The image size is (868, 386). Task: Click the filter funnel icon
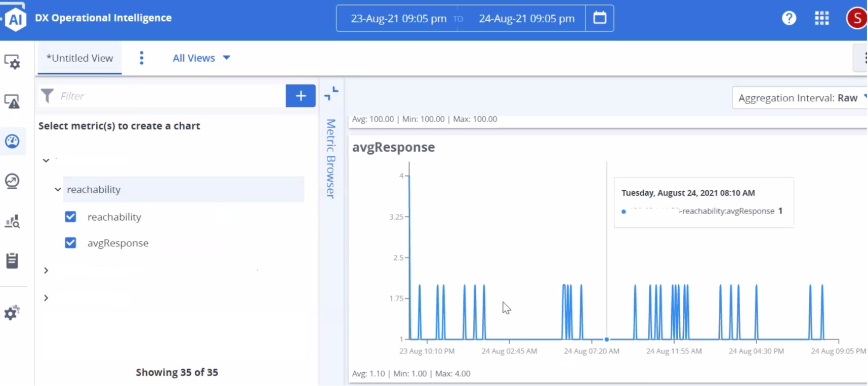47,96
